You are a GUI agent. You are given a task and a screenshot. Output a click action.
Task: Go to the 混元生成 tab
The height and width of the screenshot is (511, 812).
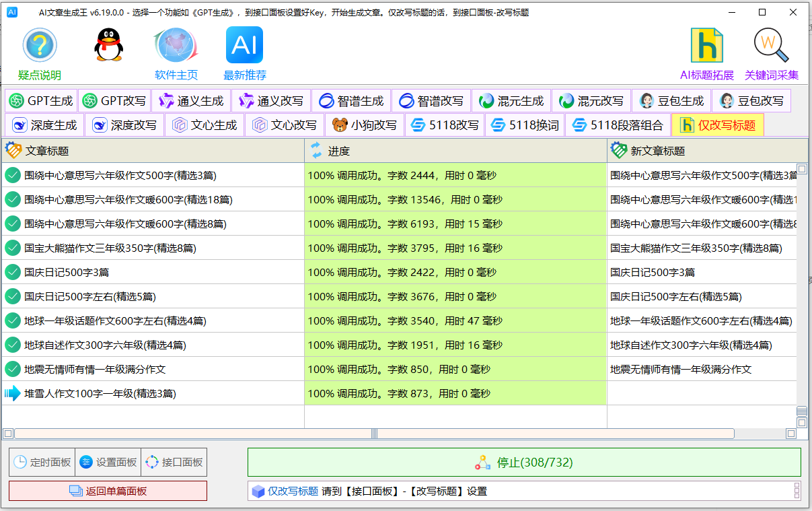511,101
